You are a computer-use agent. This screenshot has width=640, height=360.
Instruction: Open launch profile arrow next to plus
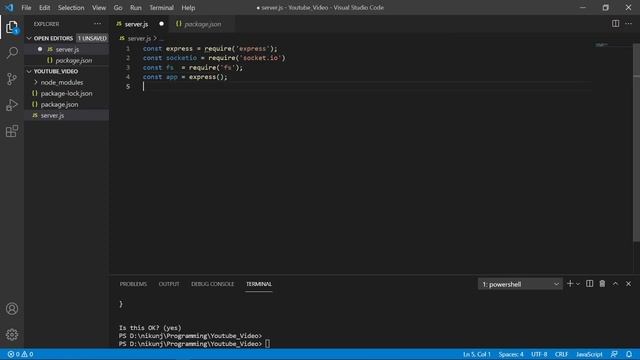pos(578,284)
